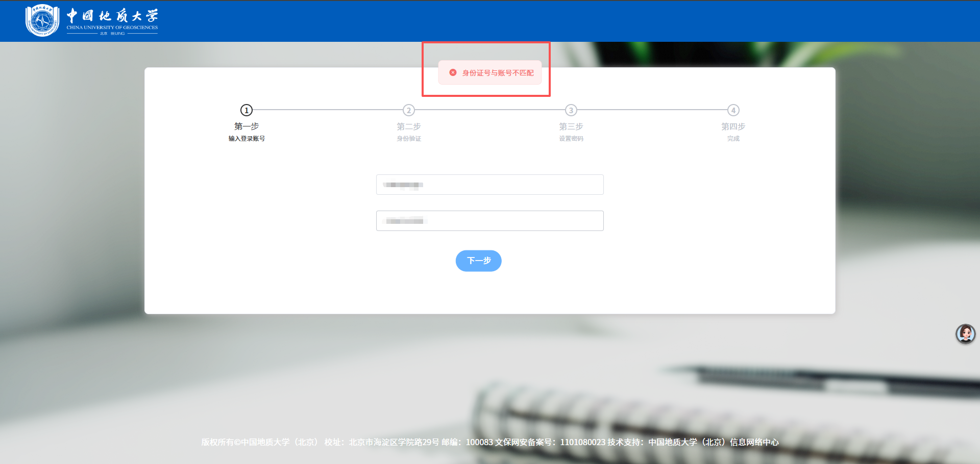The width and height of the screenshot is (980, 464).
Task: Select step 2 circle in progress bar
Action: coord(409,110)
